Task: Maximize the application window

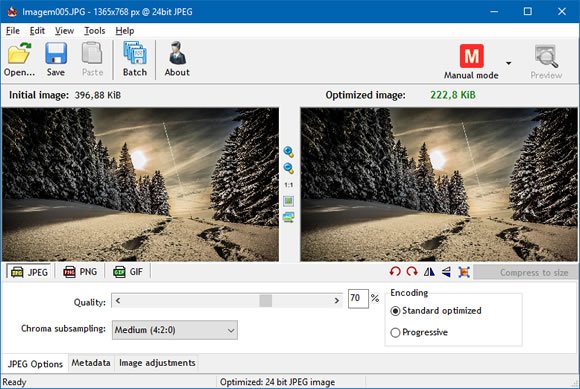Action: [x=528, y=11]
